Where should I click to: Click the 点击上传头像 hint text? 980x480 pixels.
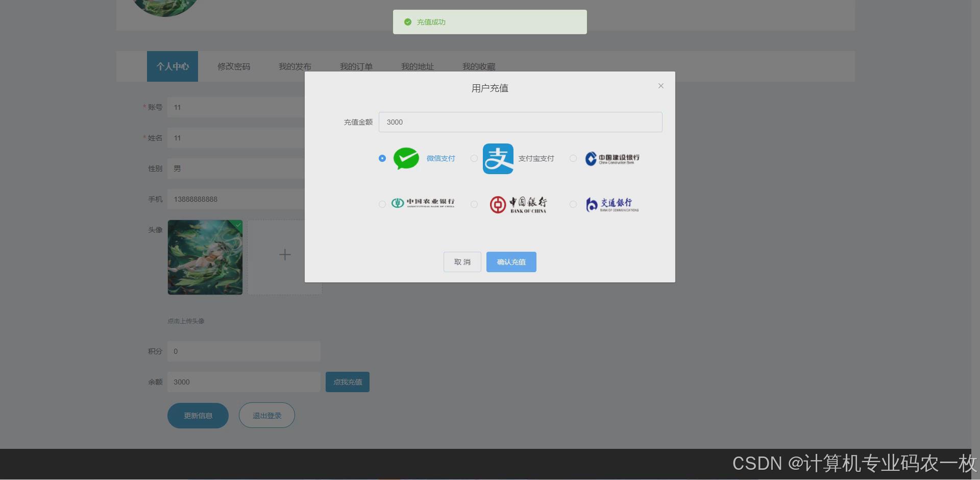(x=186, y=321)
